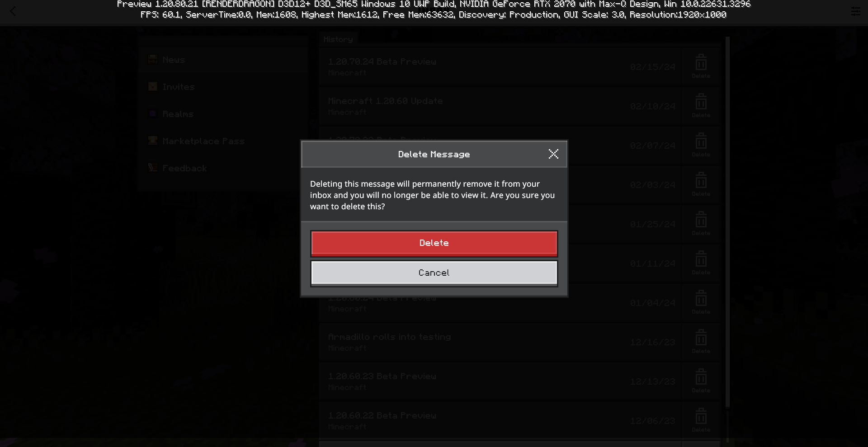Viewport: 868px width, 447px height.
Task: Click trash icon for the 01/11/24 message
Action: coord(701,263)
